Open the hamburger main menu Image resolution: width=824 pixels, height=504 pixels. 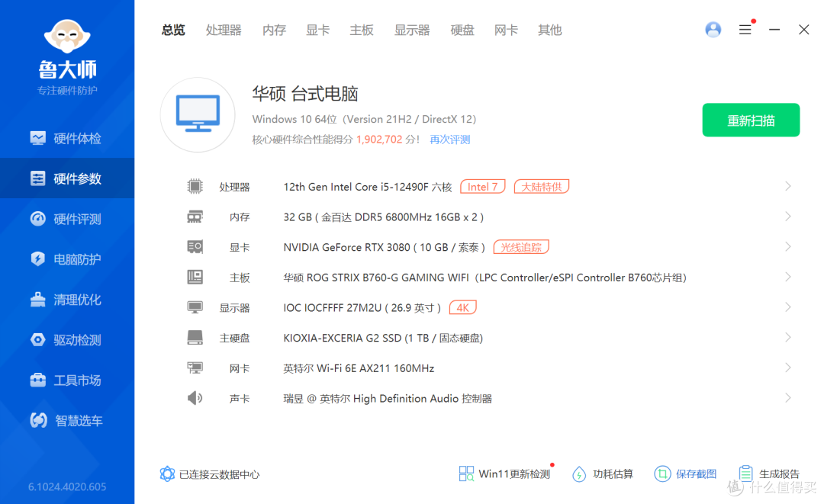[745, 30]
